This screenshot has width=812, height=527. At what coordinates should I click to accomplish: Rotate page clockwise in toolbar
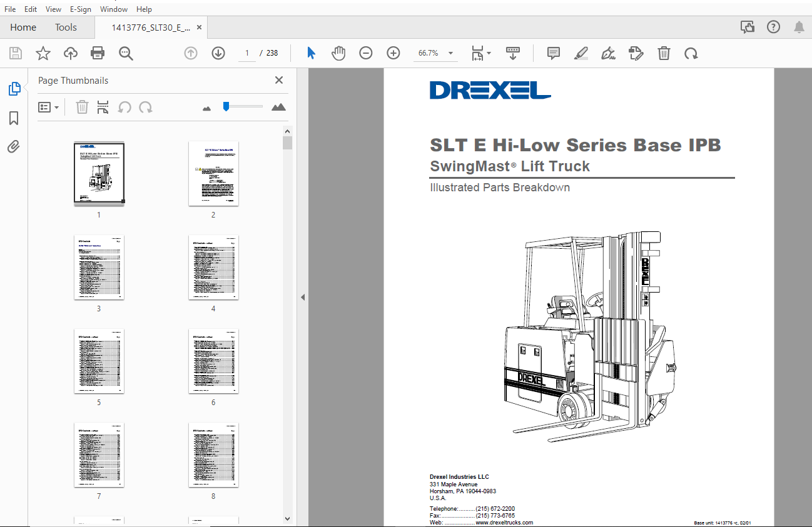tap(691, 53)
